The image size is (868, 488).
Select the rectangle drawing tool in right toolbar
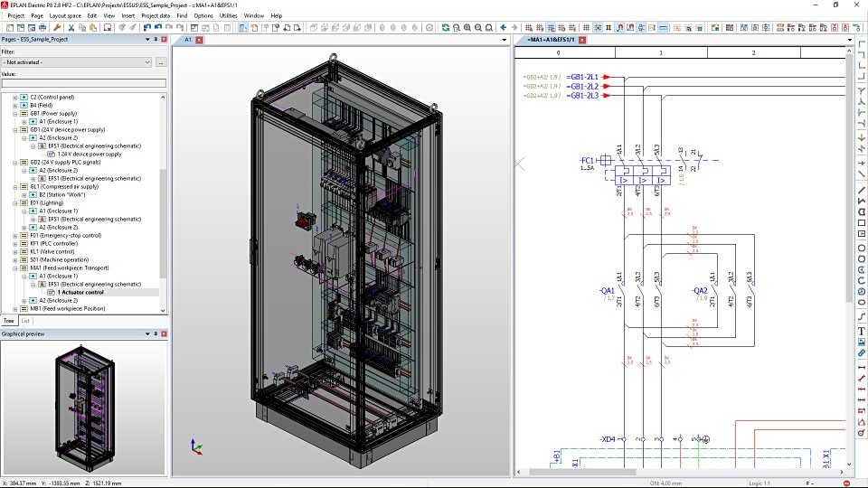tap(862, 223)
